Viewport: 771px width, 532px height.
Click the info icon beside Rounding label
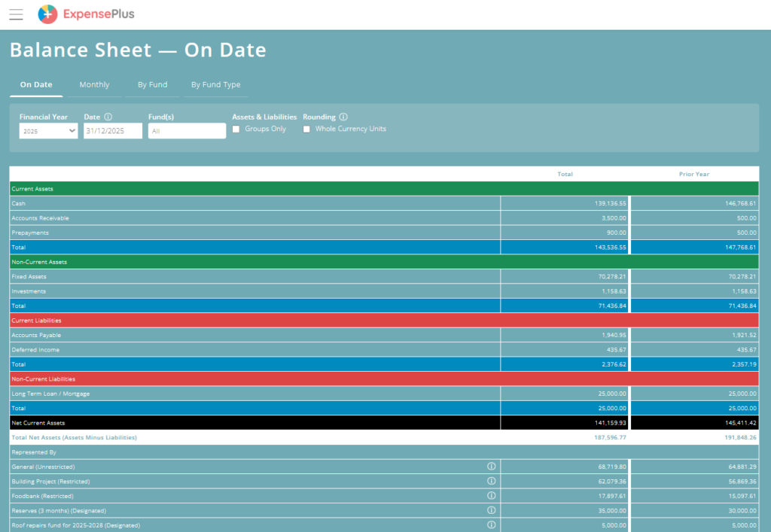[343, 117]
